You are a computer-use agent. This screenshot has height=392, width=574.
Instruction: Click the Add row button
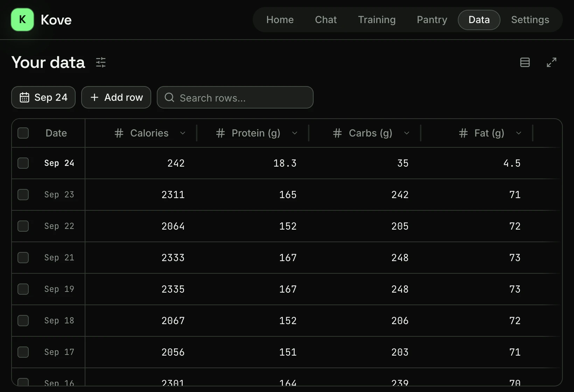coord(116,97)
